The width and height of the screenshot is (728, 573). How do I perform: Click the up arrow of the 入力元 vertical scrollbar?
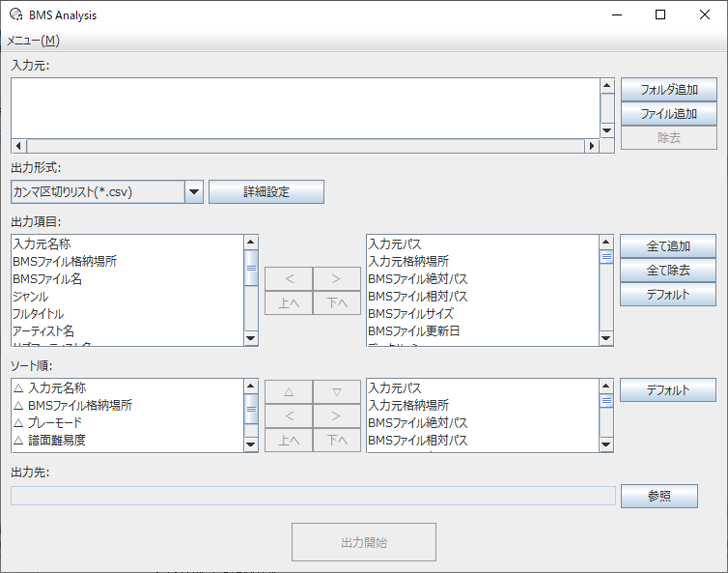pos(606,85)
